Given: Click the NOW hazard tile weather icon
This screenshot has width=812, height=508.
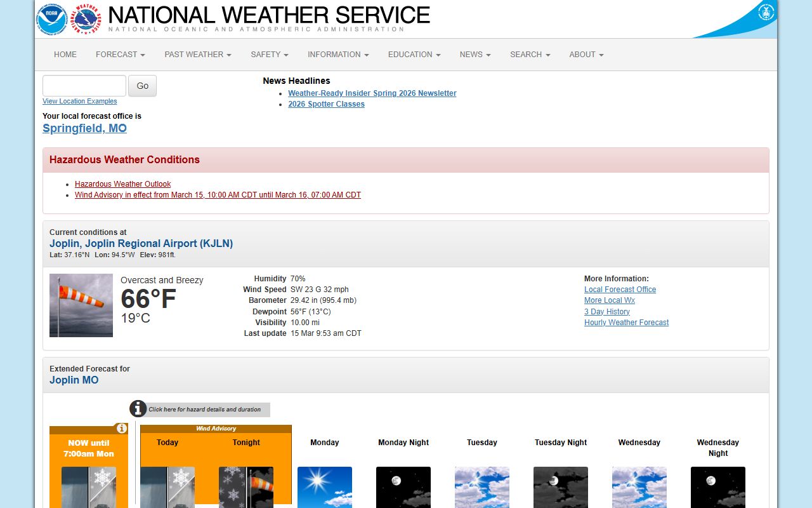Looking at the screenshot, I should tap(89, 488).
